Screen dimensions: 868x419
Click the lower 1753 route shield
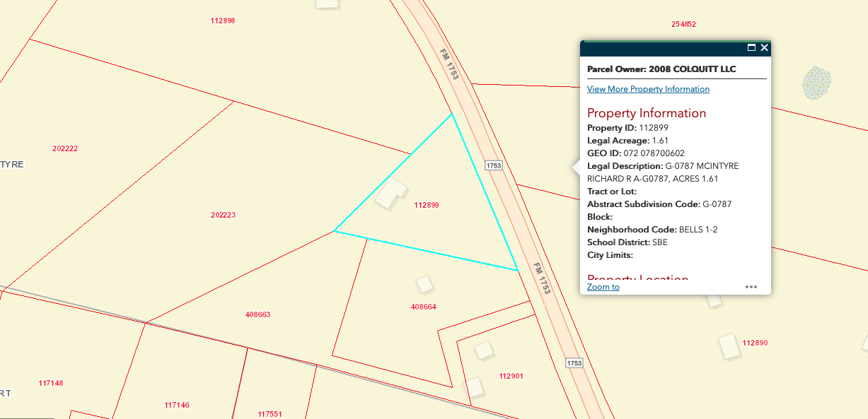point(574,363)
